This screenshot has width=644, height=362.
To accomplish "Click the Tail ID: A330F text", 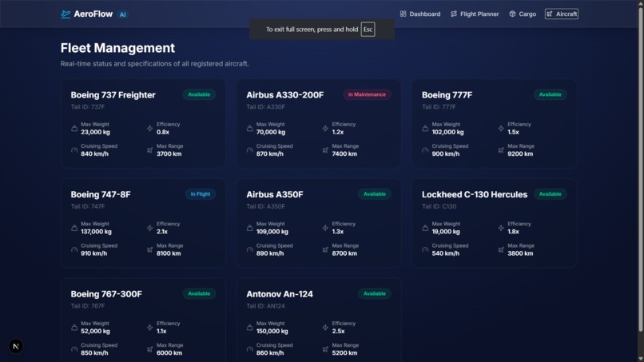I will click(266, 107).
